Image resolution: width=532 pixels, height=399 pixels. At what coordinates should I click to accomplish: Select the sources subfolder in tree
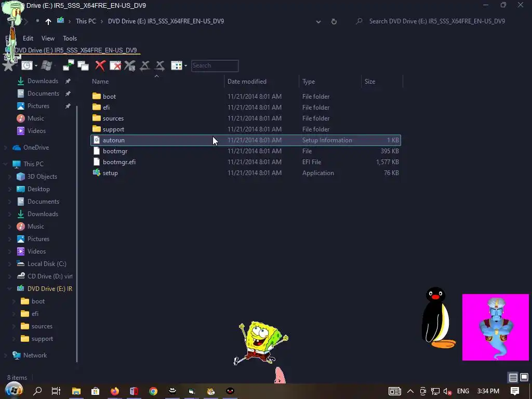pyautogui.click(x=42, y=326)
